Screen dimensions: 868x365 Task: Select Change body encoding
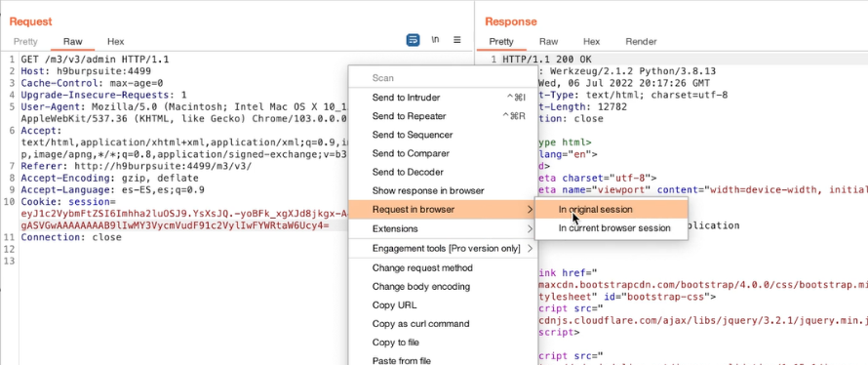coord(442,287)
